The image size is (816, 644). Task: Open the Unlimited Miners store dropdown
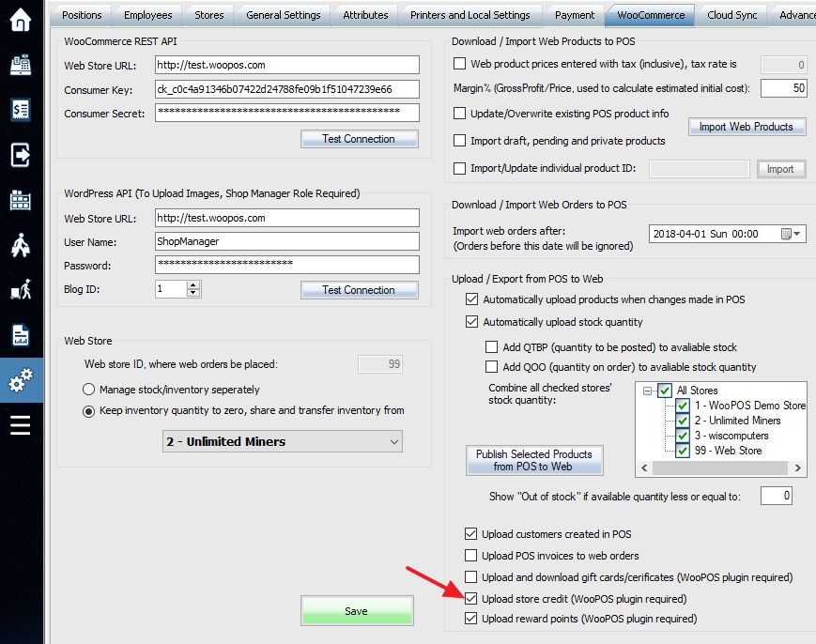[x=283, y=441]
